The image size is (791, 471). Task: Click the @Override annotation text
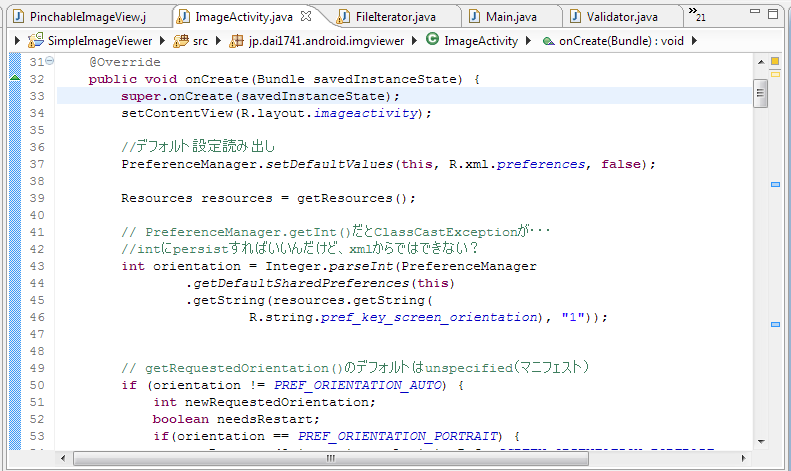click(x=125, y=62)
